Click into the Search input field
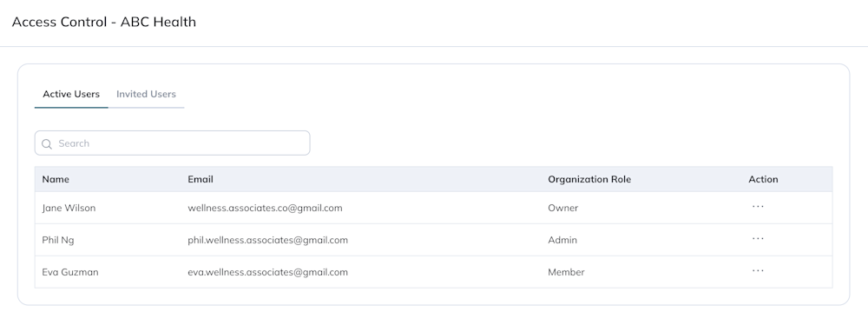Viewport: 868px width, 332px height. [x=172, y=143]
